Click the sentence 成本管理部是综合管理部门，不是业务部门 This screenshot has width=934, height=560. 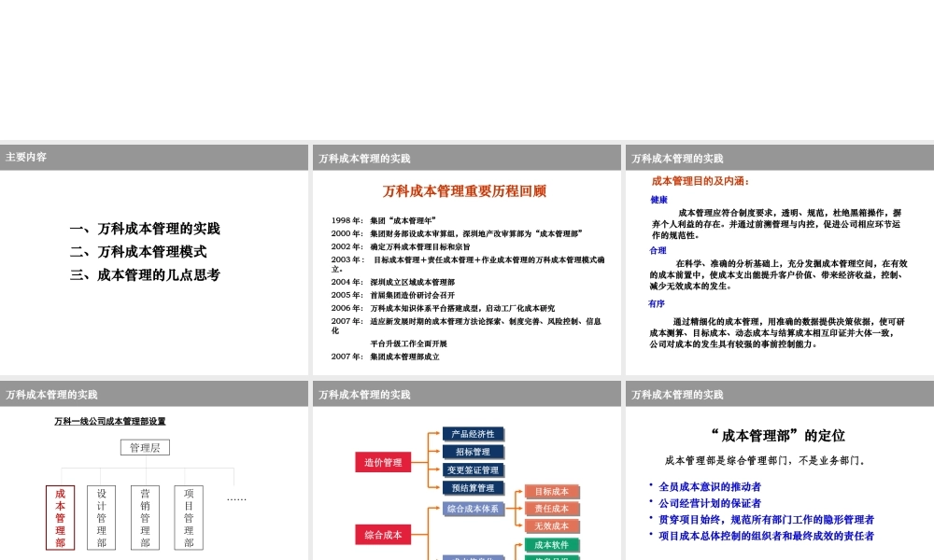click(x=765, y=461)
